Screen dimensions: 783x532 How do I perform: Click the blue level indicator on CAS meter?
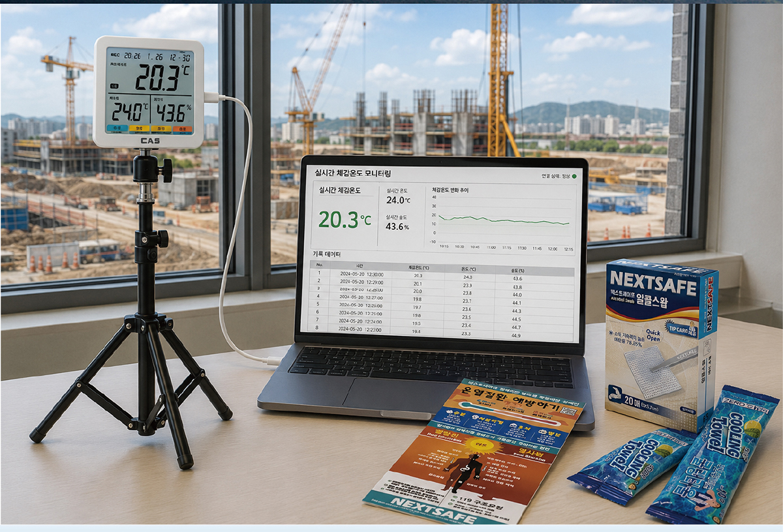117,128
